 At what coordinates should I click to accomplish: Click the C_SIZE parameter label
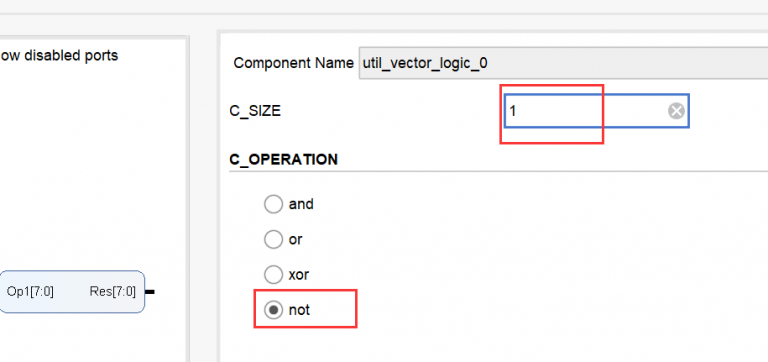(x=255, y=112)
